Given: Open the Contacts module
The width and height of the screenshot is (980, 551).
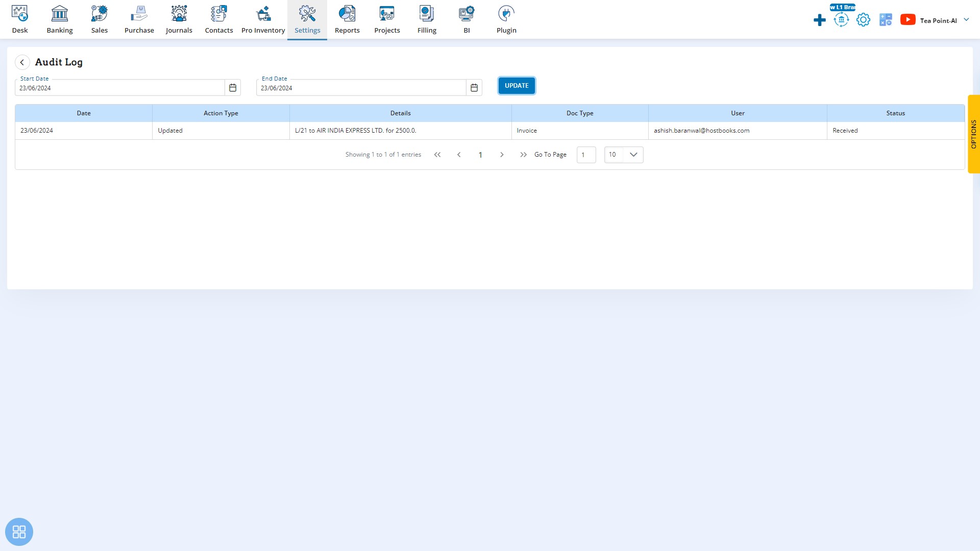Looking at the screenshot, I should 219,20.
